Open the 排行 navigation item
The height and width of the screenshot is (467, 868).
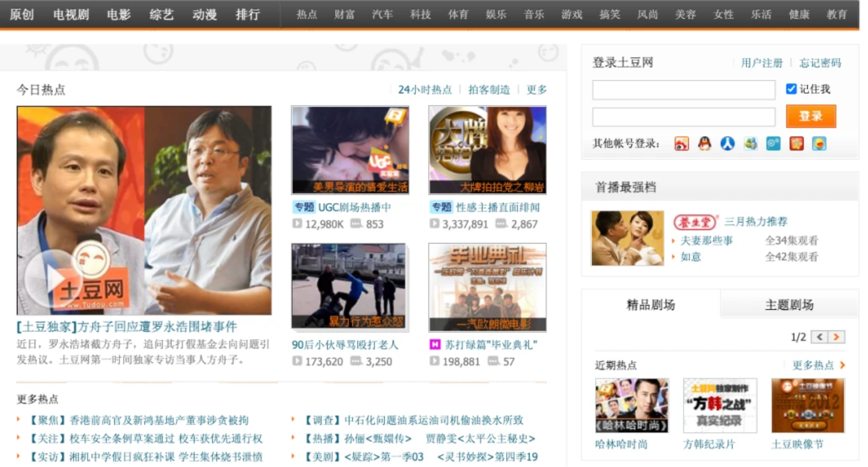tap(248, 15)
